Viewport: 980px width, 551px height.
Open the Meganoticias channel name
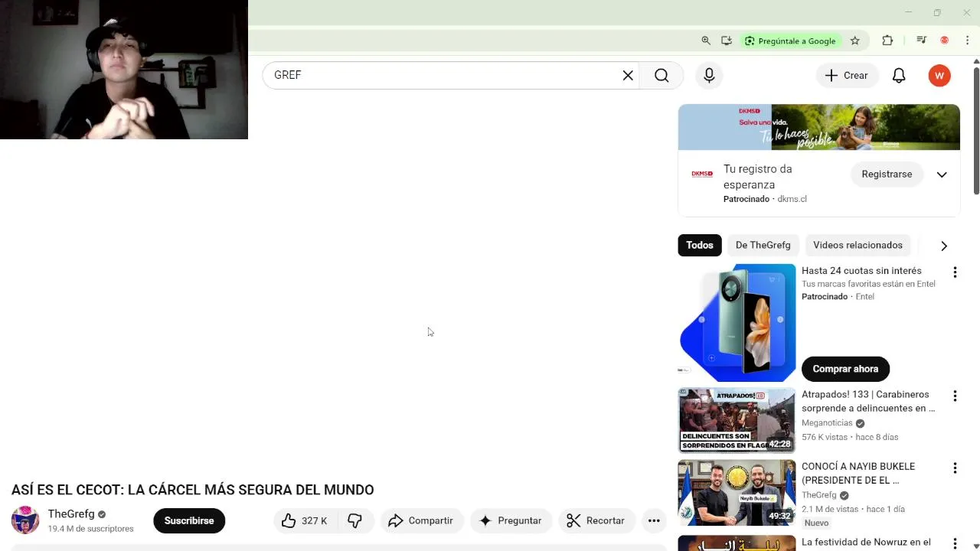827,423
